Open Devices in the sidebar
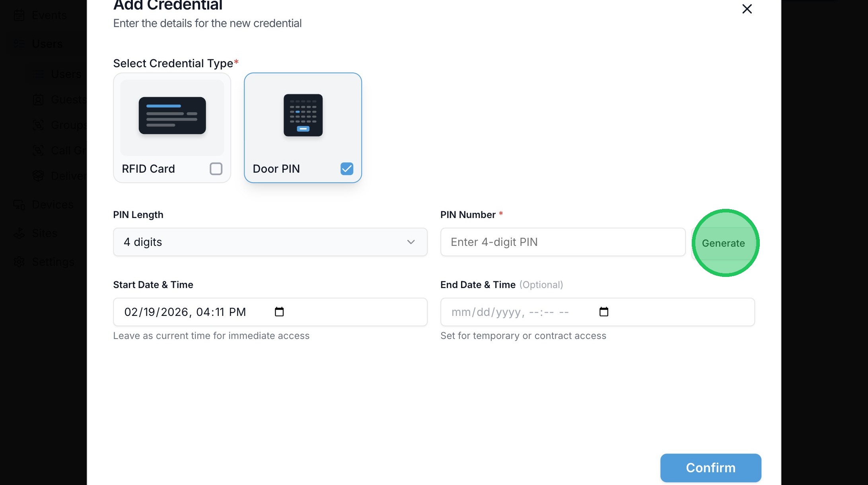868x485 pixels. 53,205
